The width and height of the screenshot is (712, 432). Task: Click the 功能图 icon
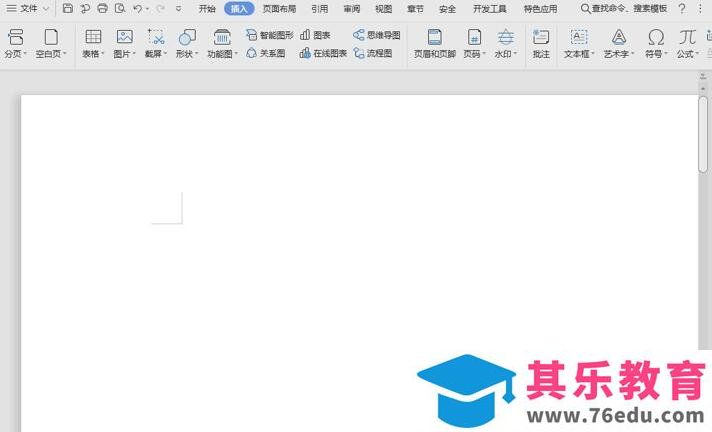click(222, 44)
